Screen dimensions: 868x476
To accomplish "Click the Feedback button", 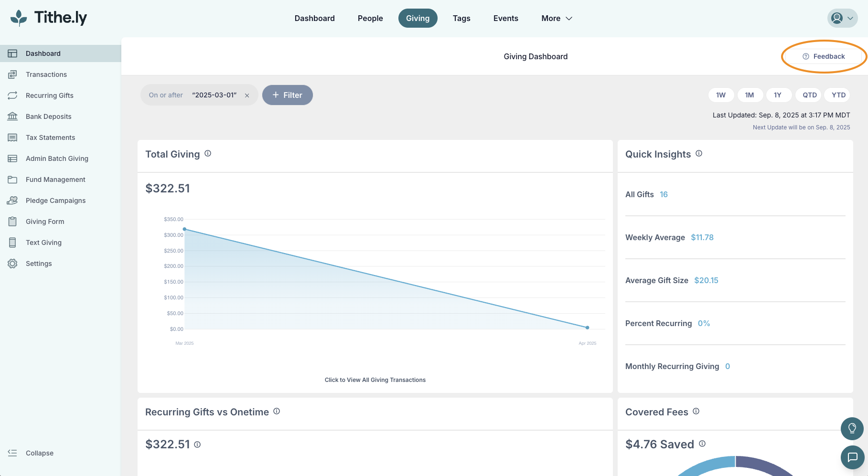I will click(x=824, y=56).
